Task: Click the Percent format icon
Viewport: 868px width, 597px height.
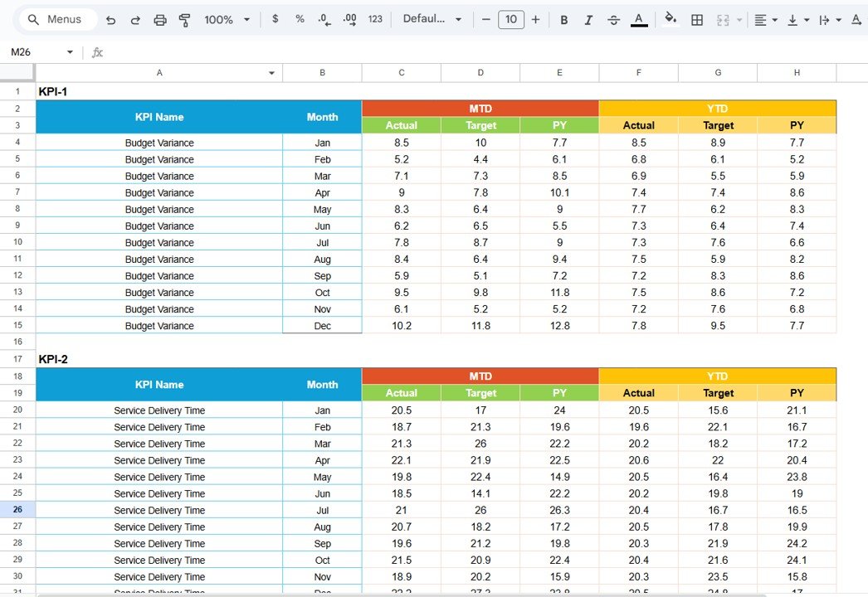Action: (300, 19)
